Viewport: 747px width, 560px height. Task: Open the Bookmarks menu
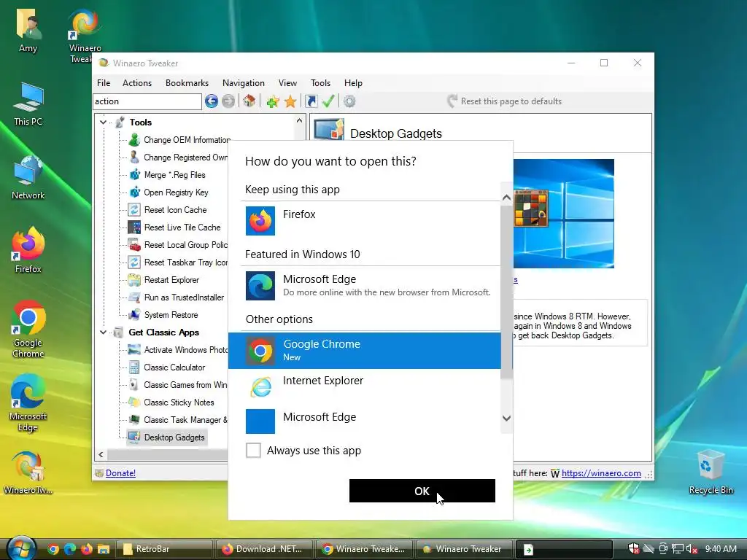[187, 83]
